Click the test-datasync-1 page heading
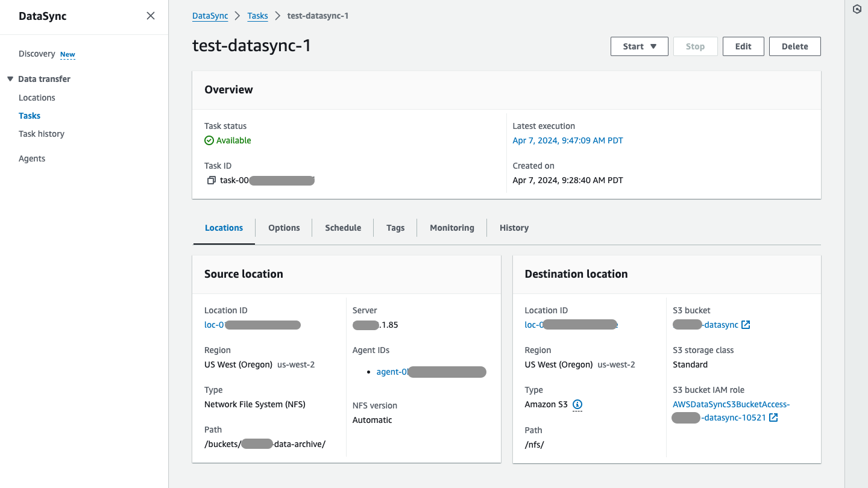Viewport: 868px width, 488px height. (251, 46)
